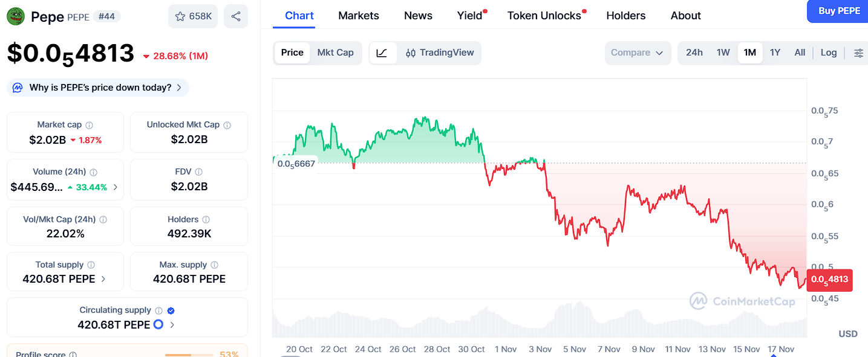Switch to the Markets tab
The image size is (868, 357).
click(359, 16)
